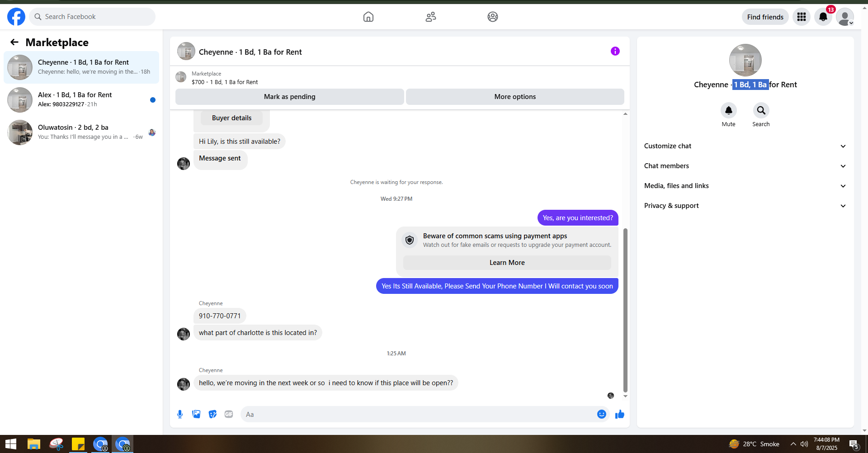Open the account profile avatar menu
The width and height of the screenshot is (868, 453).
845,17
